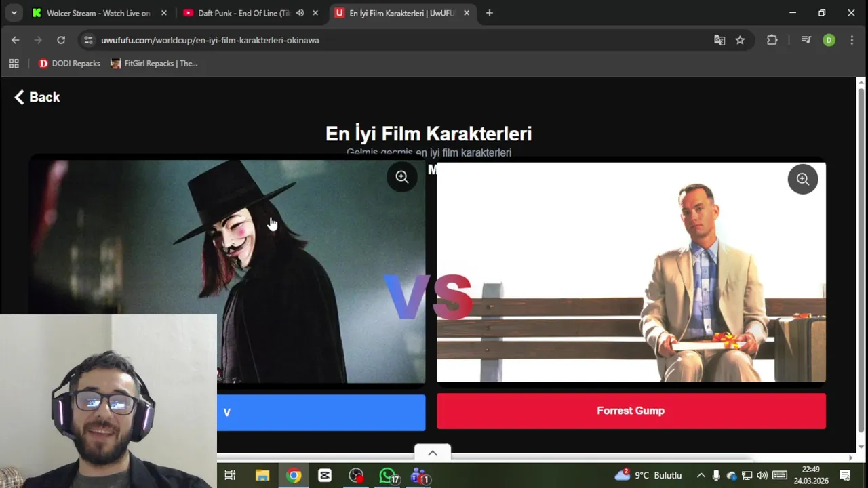The height and width of the screenshot is (488, 868).
Task: Open CapCut from the taskbar
Action: click(x=325, y=475)
